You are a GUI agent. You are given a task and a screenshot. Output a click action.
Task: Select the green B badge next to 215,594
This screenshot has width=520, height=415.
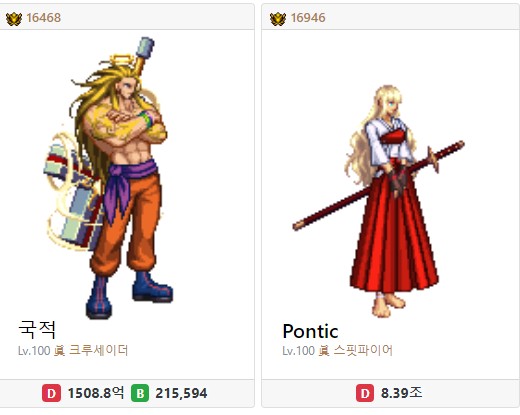click(140, 393)
